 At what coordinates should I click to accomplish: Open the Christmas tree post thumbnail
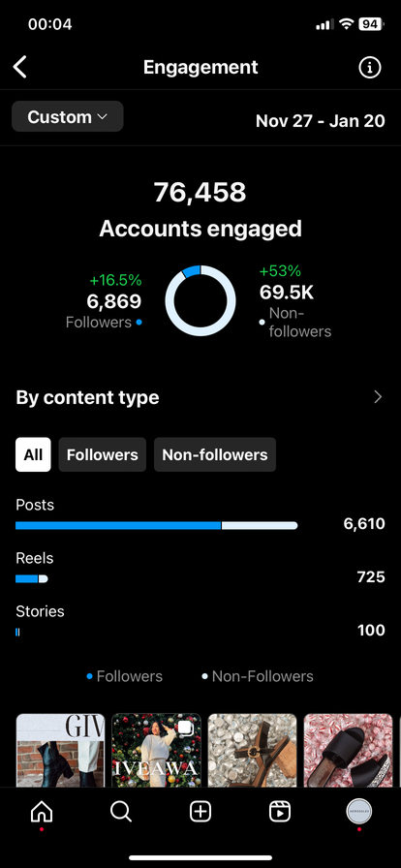156,750
